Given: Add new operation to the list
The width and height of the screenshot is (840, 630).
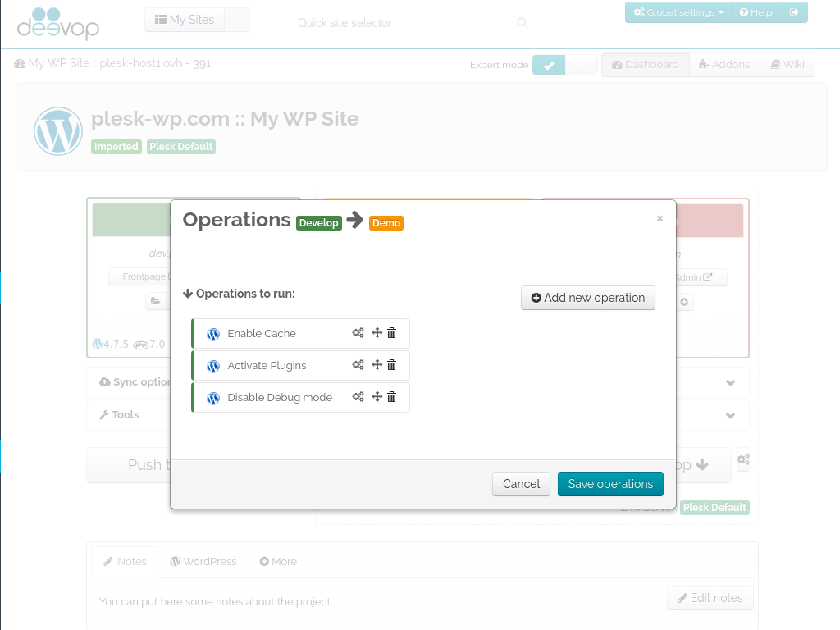Looking at the screenshot, I should pos(587,297).
